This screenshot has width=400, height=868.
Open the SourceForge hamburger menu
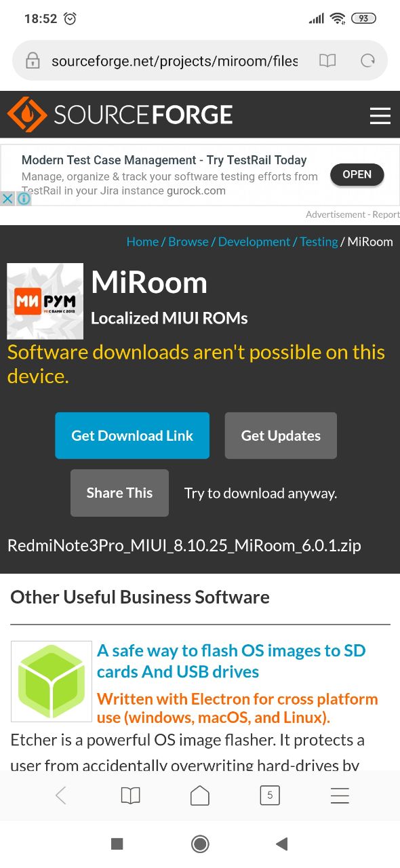click(x=380, y=115)
